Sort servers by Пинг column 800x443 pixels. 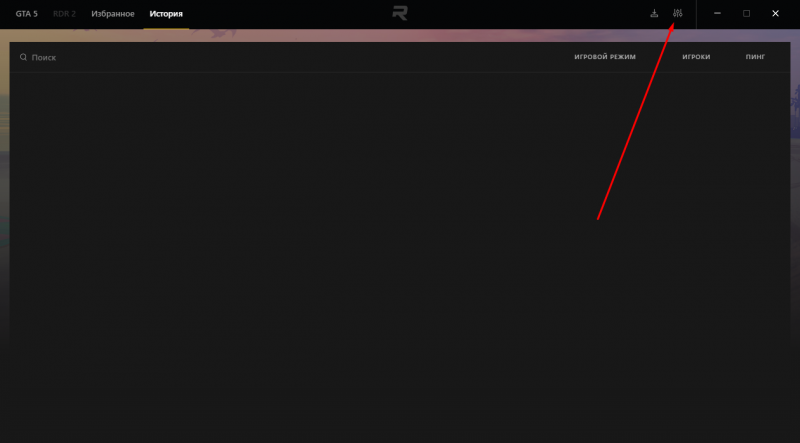(755, 58)
